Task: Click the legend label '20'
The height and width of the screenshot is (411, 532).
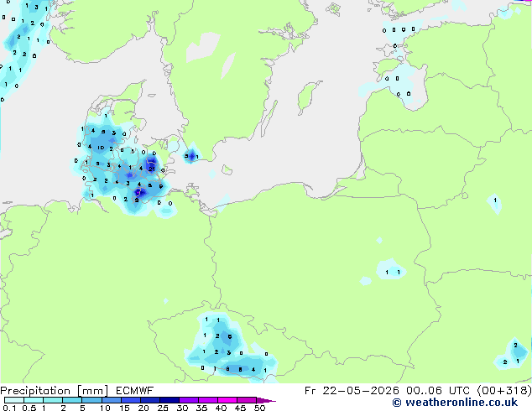Action: tap(143, 408)
